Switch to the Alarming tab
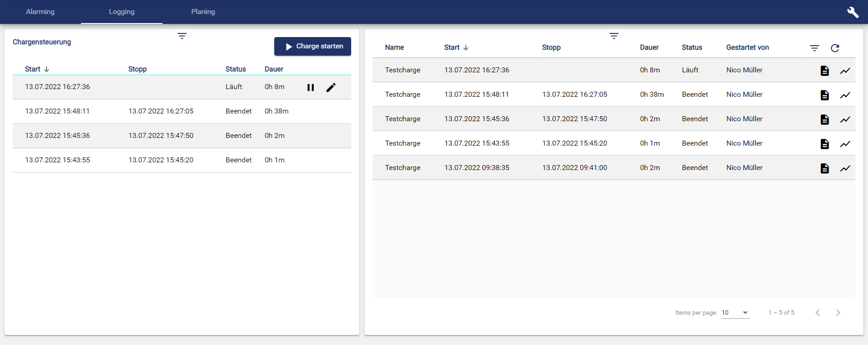 click(40, 12)
